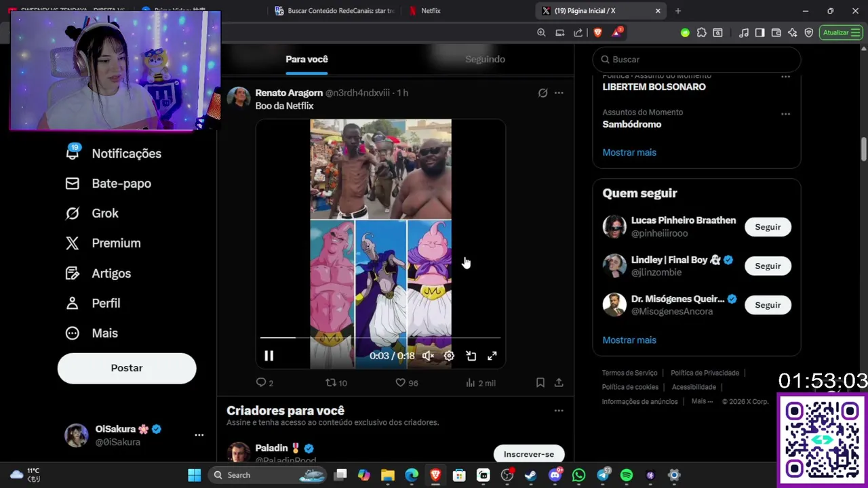This screenshot has width=868, height=488.
Task: Open the Premium page
Action: [103, 243]
